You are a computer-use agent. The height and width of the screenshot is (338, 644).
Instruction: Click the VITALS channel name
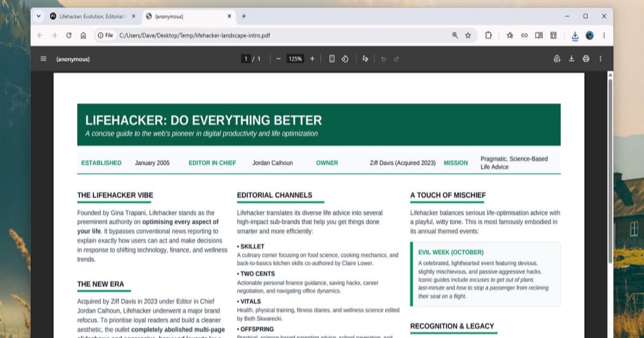click(x=250, y=302)
